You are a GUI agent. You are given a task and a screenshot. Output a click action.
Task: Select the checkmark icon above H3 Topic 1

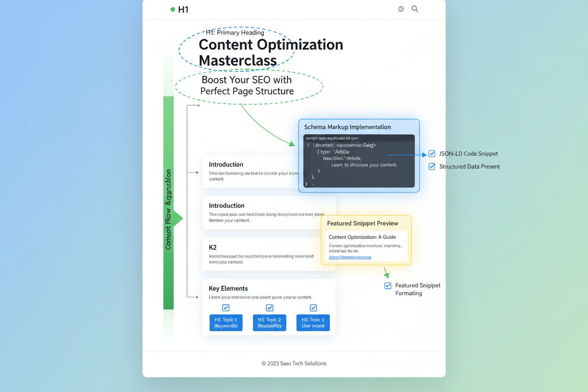pos(226,307)
